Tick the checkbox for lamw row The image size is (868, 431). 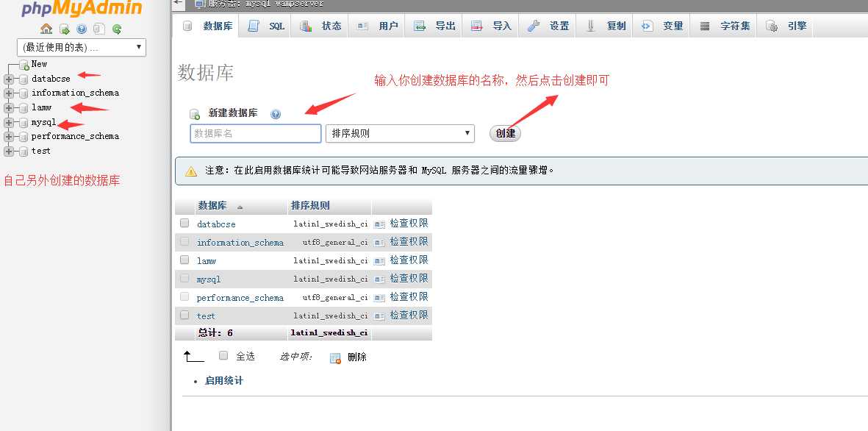pos(185,260)
